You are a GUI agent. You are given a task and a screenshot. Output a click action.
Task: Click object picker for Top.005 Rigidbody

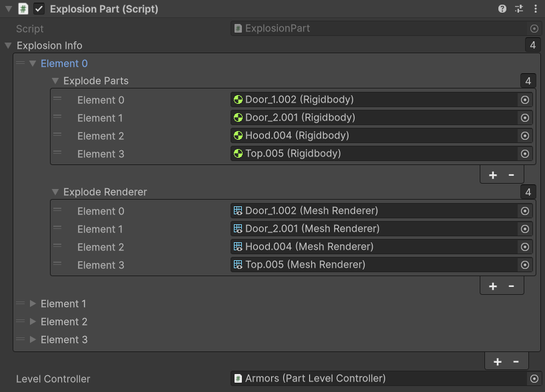click(524, 154)
